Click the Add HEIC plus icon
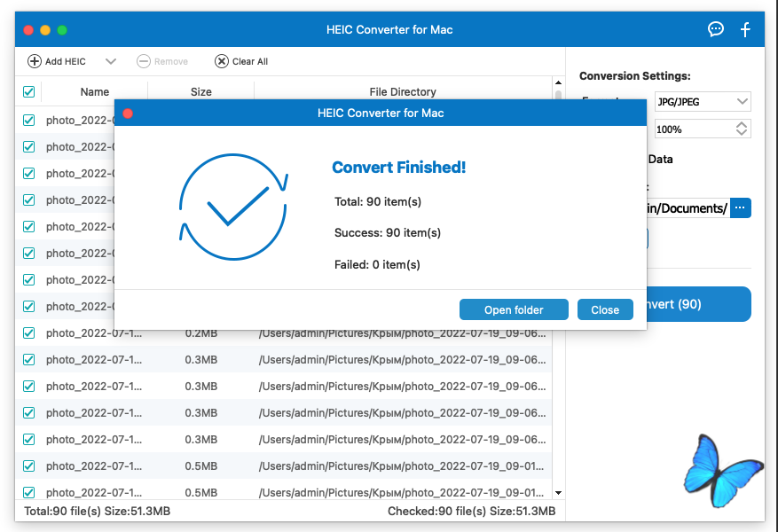 point(35,61)
